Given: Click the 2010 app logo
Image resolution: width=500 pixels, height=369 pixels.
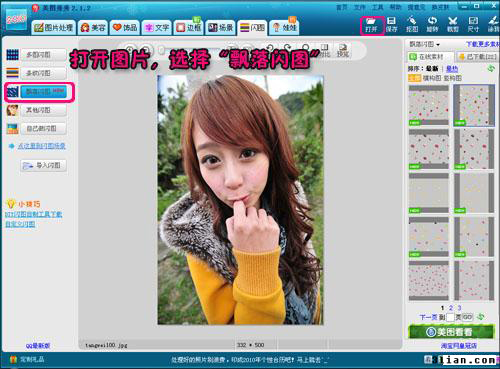Looking at the screenshot, I should [16, 20].
